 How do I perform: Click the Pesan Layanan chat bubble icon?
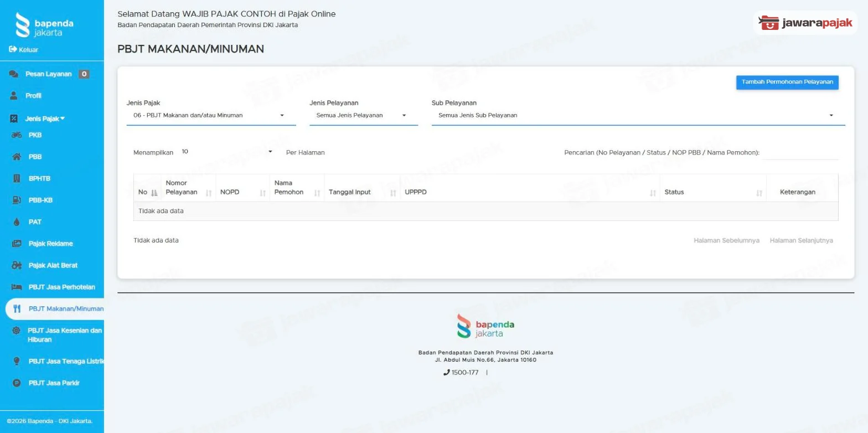(x=13, y=74)
